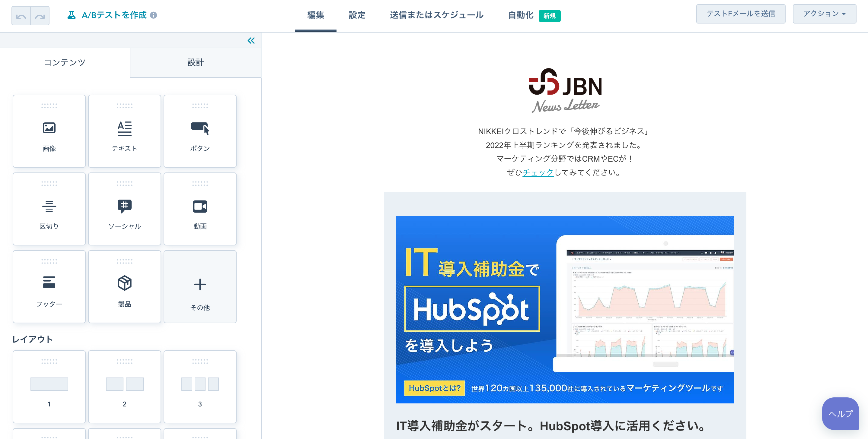Screen dimensions: 868x439
Task: Click the A/B test flask icon
Action: [72, 15]
